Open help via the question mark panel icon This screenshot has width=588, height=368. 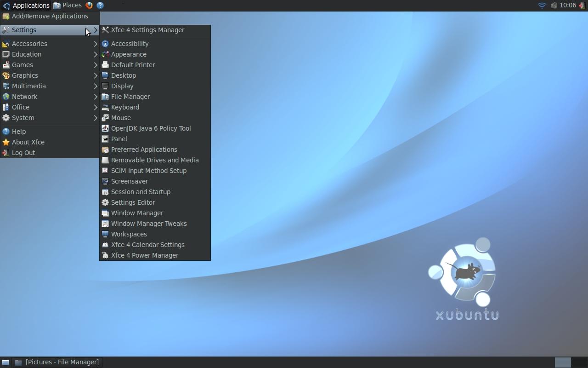(100, 5)
